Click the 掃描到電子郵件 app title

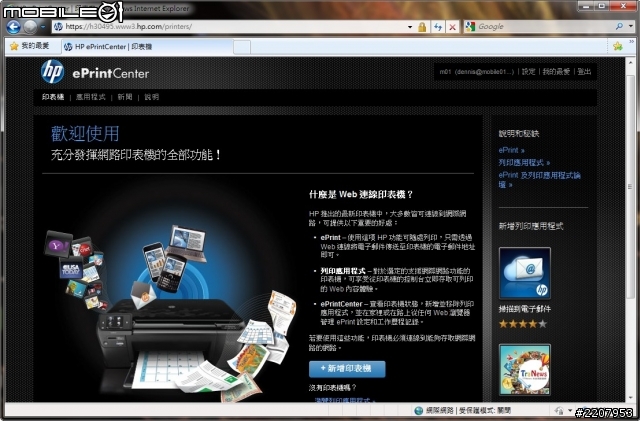coord(524,309)
